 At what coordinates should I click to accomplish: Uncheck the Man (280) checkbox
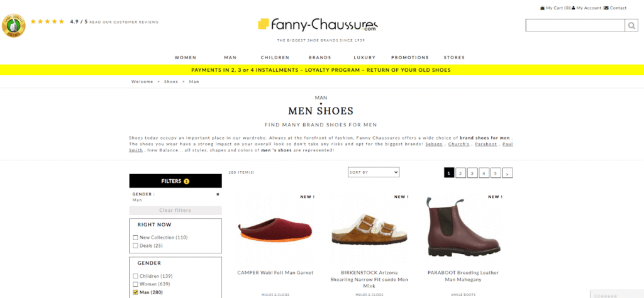coord(135,292)
